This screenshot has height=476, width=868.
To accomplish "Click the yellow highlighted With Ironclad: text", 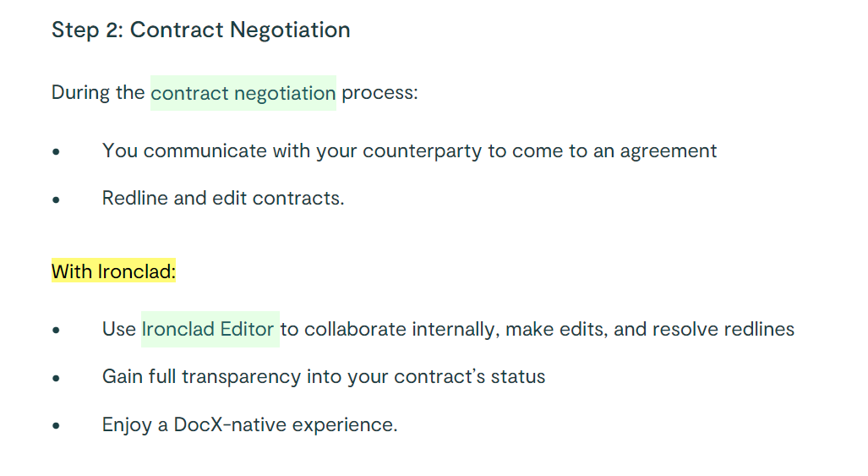I will pyautogui.click(x=113, y=271).
